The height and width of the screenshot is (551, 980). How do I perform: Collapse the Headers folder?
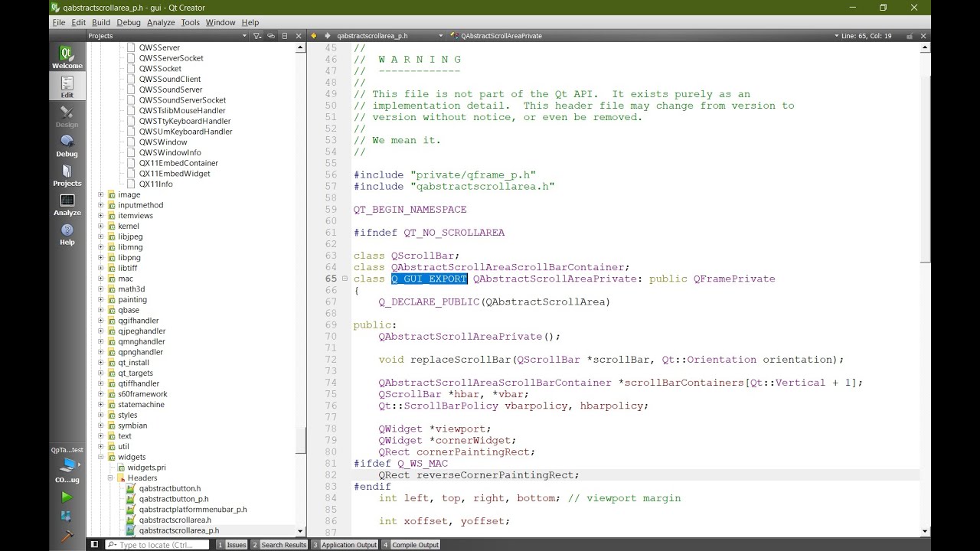(110, 478)
